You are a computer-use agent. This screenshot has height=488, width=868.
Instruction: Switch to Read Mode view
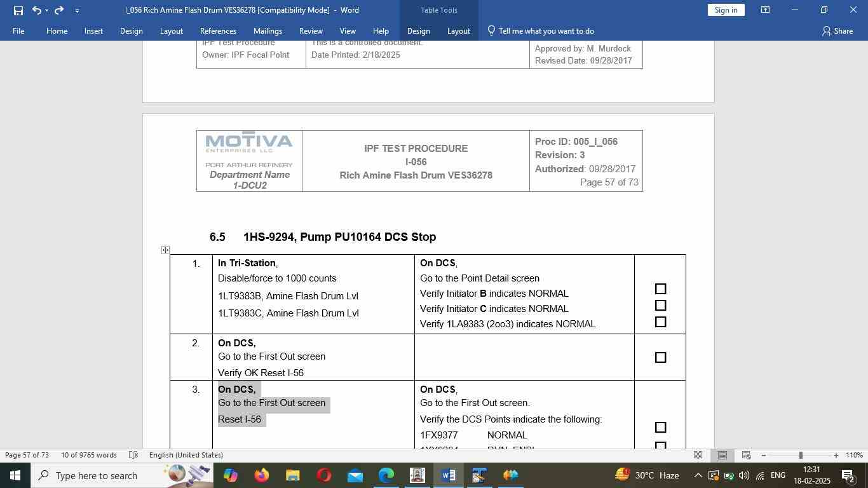(698, 455)
